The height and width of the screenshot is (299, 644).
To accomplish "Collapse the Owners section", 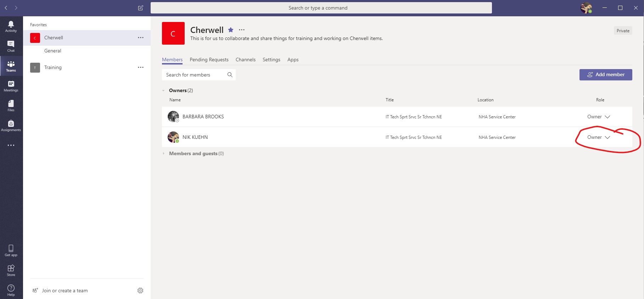I will [163, 91].
